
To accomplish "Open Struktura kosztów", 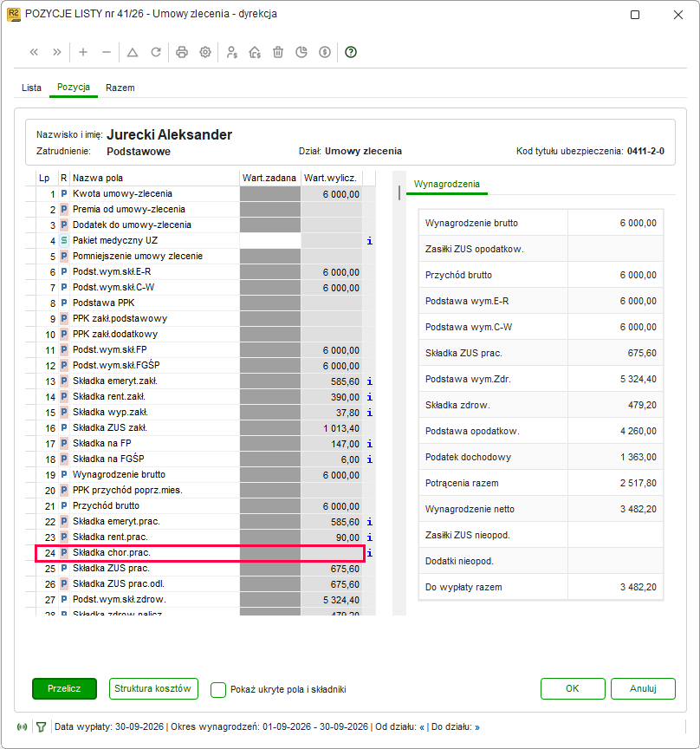I will [153, 689].
